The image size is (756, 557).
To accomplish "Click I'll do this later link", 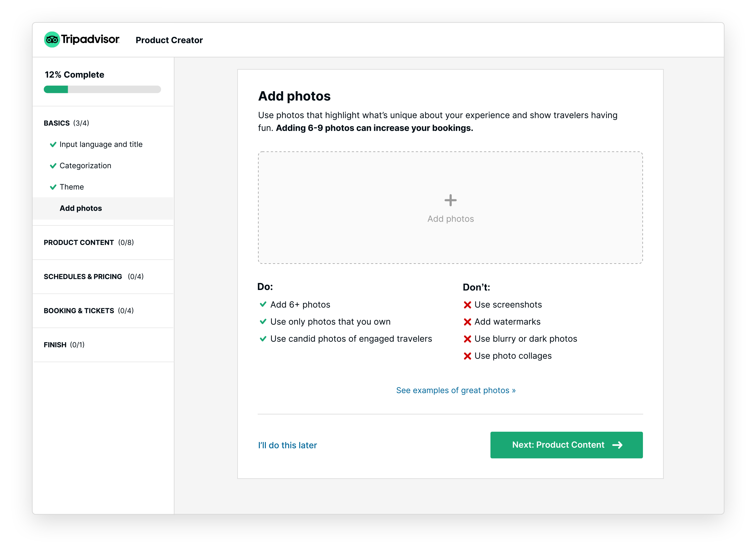I will (x=287, y=445).
